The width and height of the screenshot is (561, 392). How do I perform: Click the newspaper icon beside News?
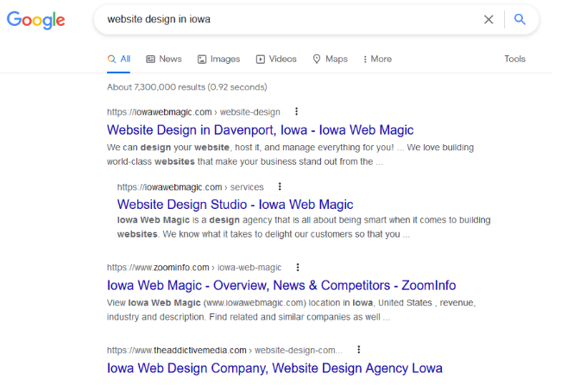coord(151,59)
